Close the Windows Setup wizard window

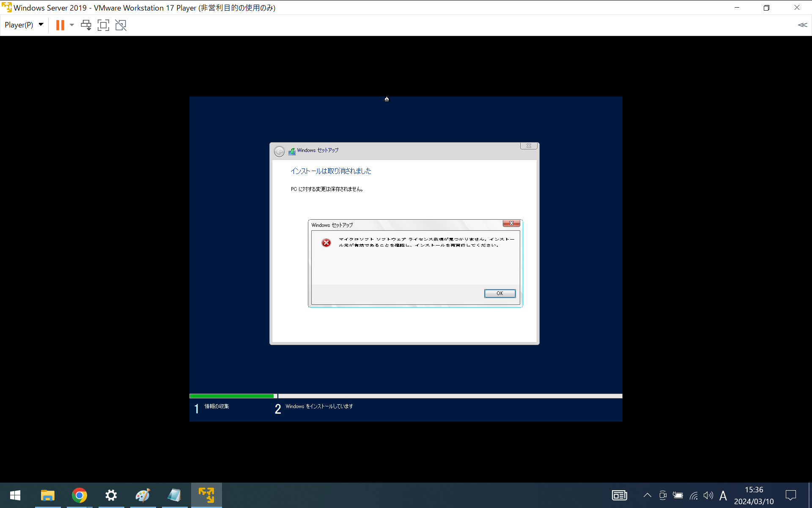point(528,146)
